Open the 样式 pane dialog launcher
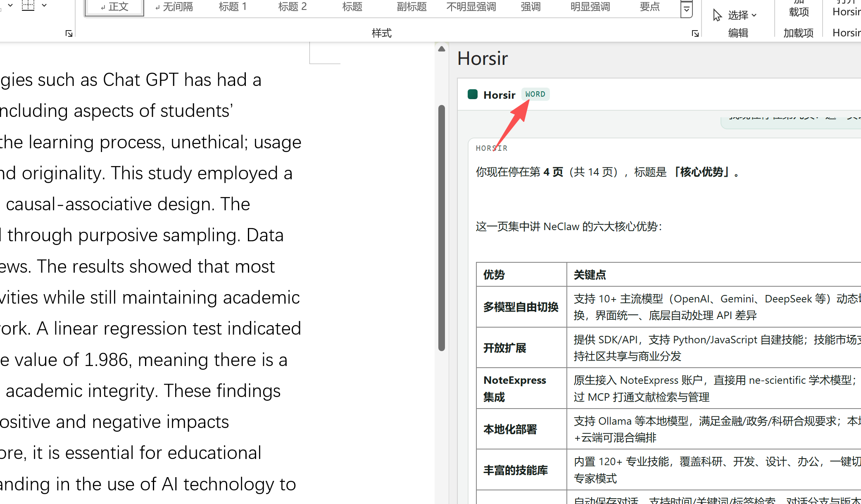Screen dimensions: 861x504 pos(695,33)
